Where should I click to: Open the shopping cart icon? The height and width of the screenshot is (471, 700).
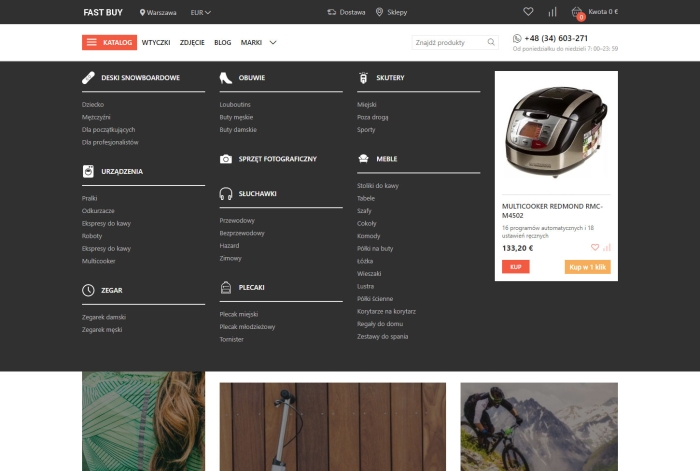coord(577,12)
